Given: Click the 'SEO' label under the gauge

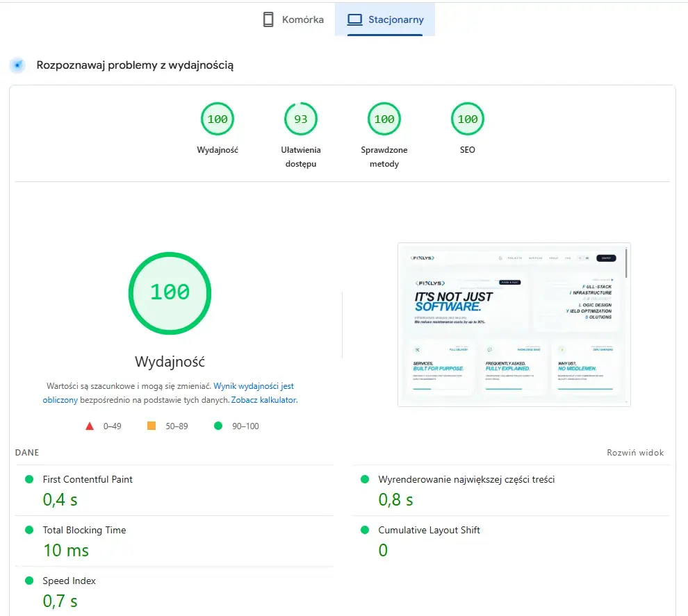Looking at the screenshot, I should (x=467, y=150).
